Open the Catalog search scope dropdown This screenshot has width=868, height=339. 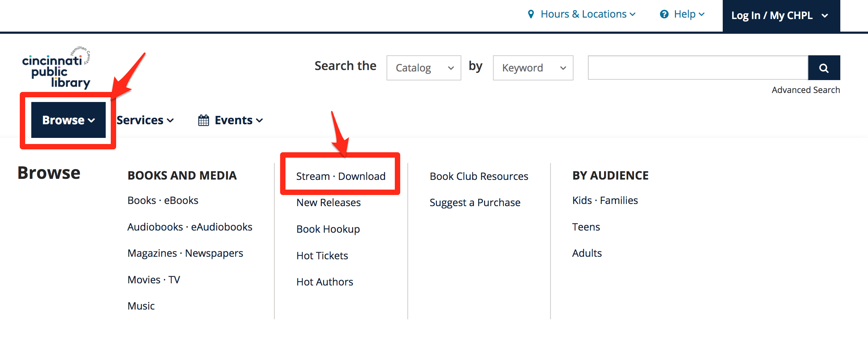pos(424,68)
